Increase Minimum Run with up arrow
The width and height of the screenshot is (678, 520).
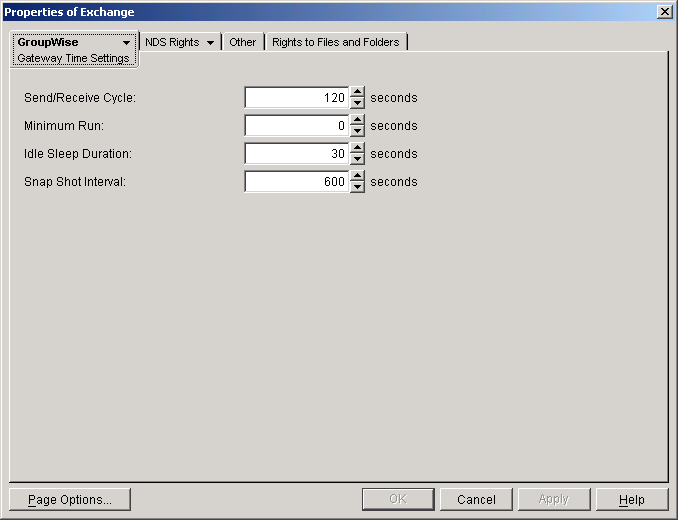[x=357, y=120]
